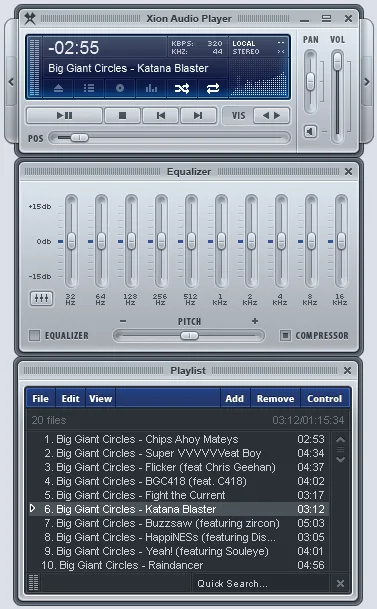Select track Chips Ahoy Mateys
Viewport: 377px width, 609px height.
(178, 439)
